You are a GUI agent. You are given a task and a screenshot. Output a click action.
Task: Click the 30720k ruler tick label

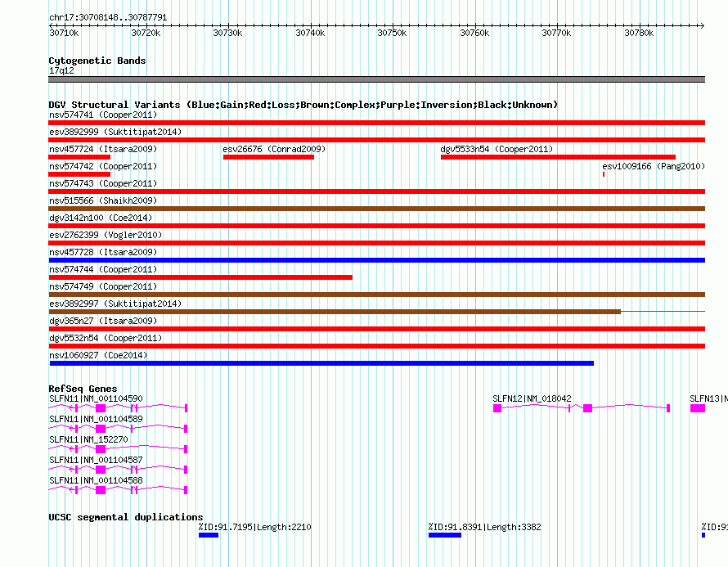[x=146, y=33]
